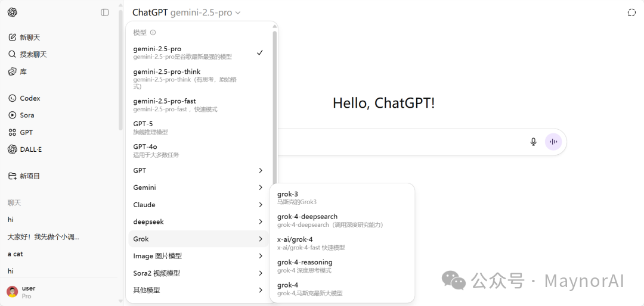Select the gemini-2.5-pro-think model
Image resolution: width=644 pixels, height=306 pixels.
(x=199, y=79)
